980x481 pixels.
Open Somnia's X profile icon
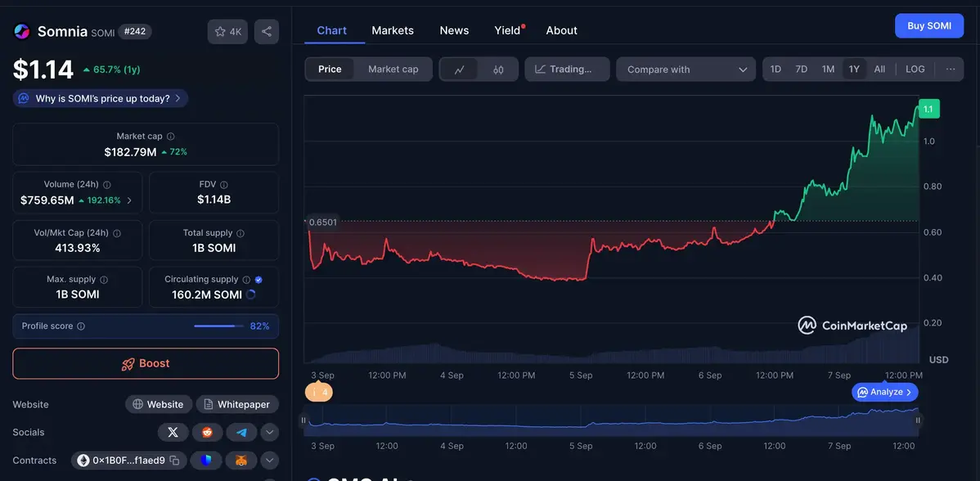click(173, 432)
